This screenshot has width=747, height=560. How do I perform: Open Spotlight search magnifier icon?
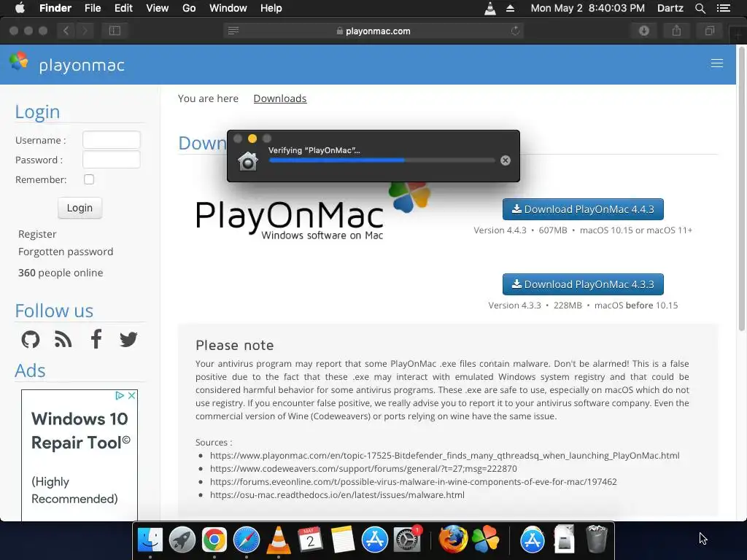[700, 8]
